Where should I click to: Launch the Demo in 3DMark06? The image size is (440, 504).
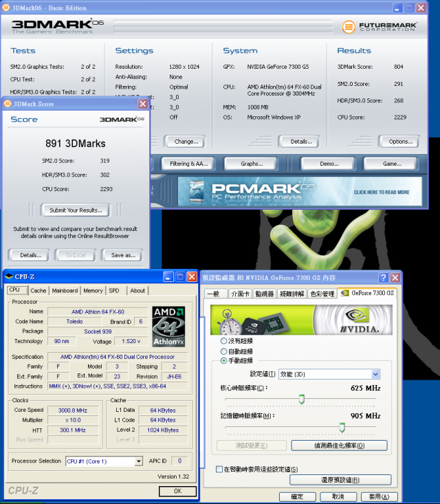[328, 164]
